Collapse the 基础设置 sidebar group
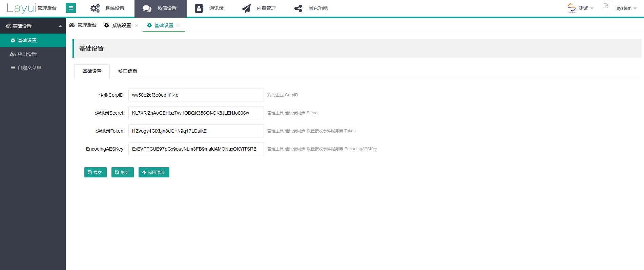The width and height of the screenshot is (644, 270). (33, 26)
